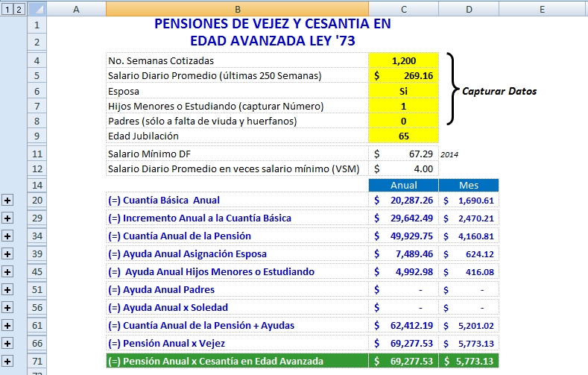
Task: Select row 4 header
Action: click(x=37, y=60)
